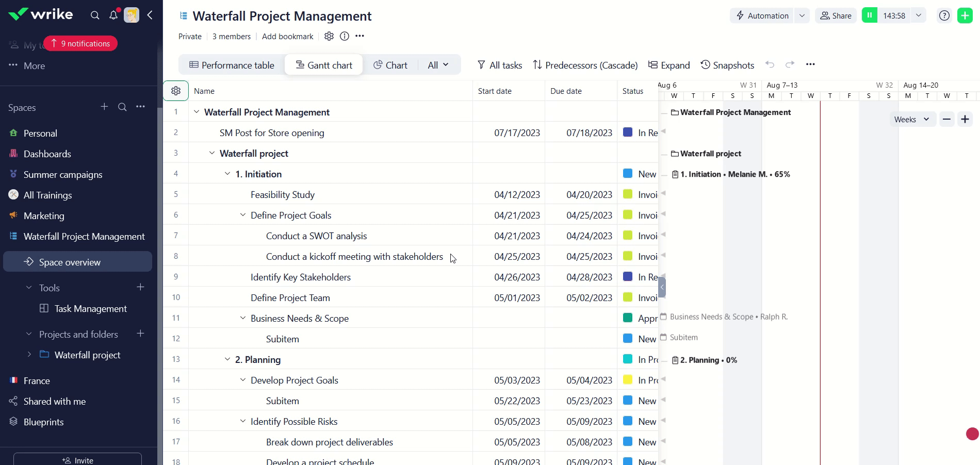Collapse the 1. Initiation row
Screen dimensions: 980x465
[x=227, y=174]
